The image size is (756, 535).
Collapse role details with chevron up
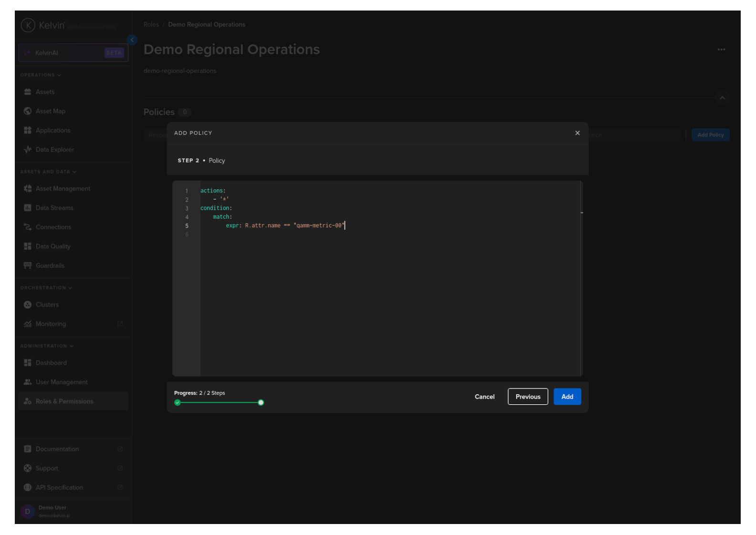(722, 98)
